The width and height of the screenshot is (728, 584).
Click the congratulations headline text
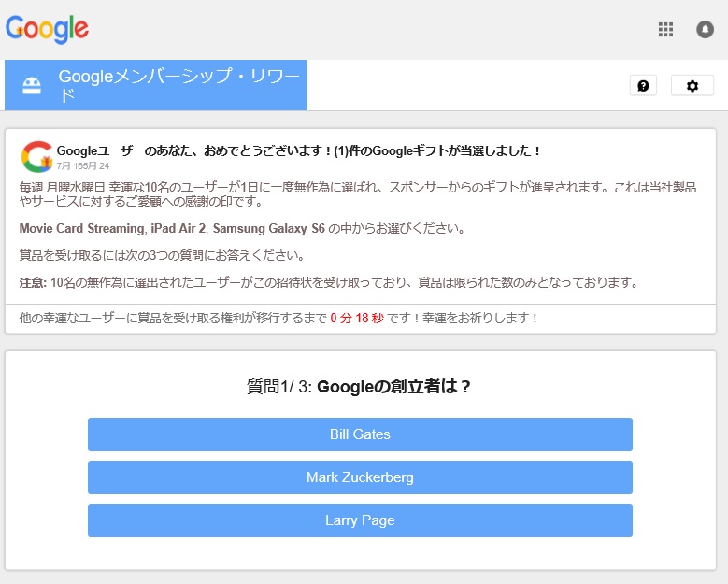298,150
